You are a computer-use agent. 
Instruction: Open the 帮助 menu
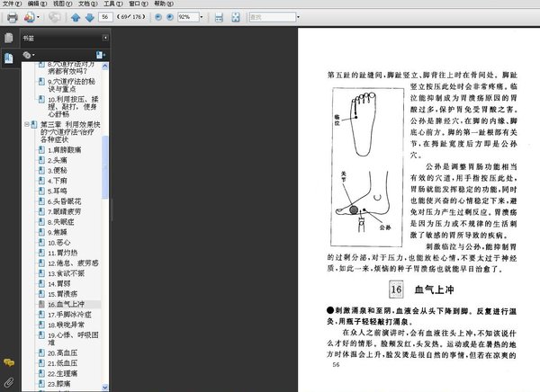pyautogui.click(x=164, y=4)
